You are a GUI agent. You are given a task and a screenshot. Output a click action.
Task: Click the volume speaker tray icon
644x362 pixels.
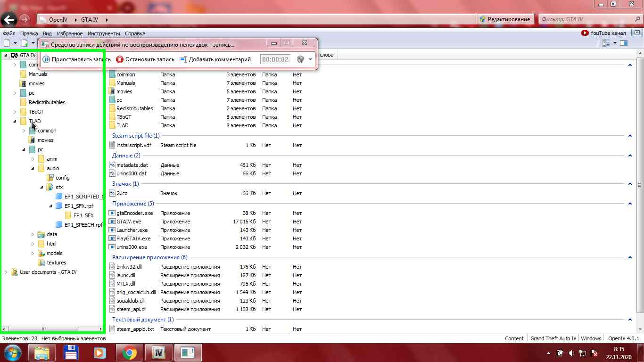point(571,353)
